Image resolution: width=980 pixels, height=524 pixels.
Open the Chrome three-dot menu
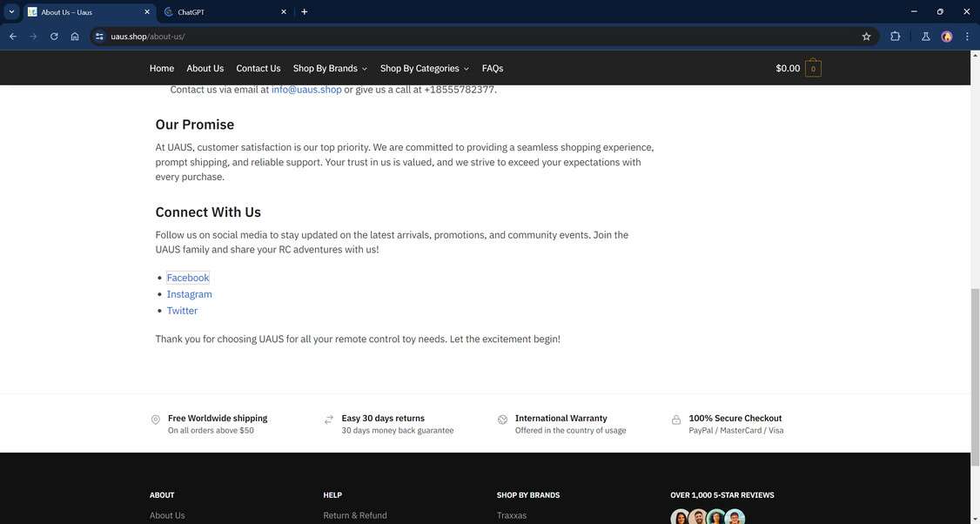pyautogui.click(x=965, y=36)
